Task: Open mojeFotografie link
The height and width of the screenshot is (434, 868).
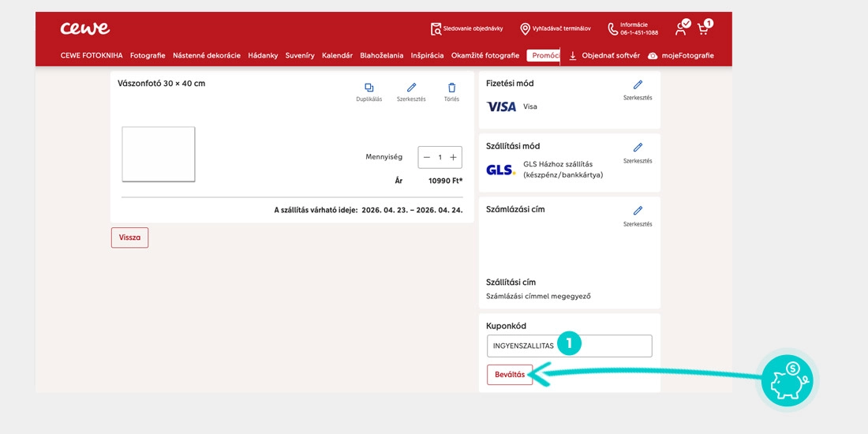Action: pos(680,55)
